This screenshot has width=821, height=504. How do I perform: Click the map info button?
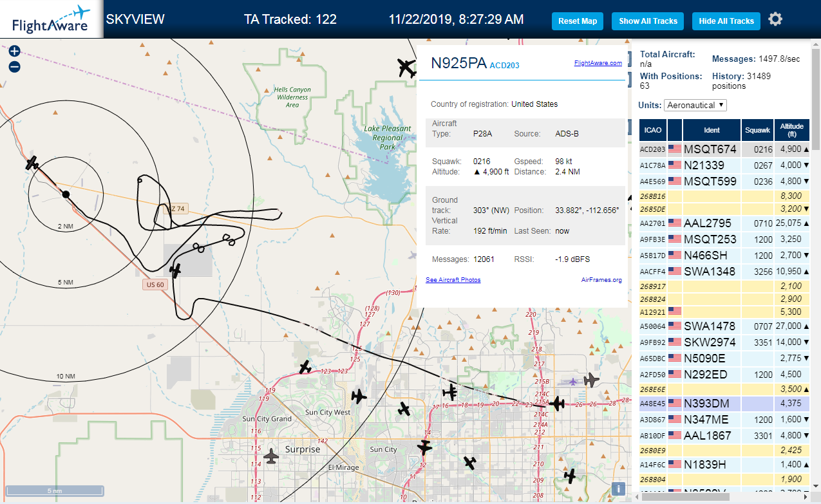coord(618,489)
